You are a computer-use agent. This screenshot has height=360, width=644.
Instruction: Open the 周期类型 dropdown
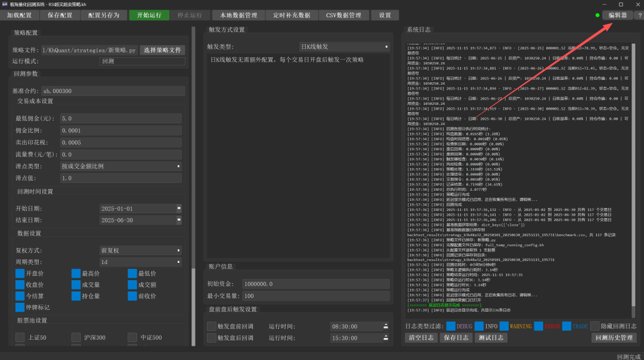coord(141,262)
